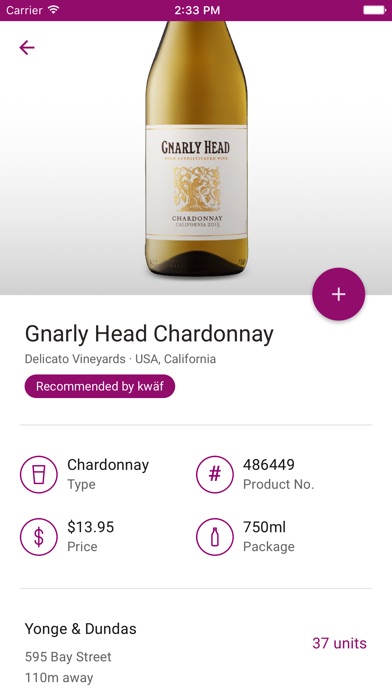The image size is (392, 696).
Task: Tap the back arrow icon
Action: click(x=27, y=47)
